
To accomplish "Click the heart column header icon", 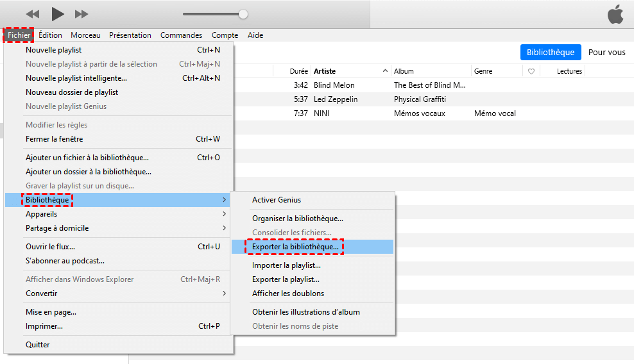I will [x=531, y=71].
